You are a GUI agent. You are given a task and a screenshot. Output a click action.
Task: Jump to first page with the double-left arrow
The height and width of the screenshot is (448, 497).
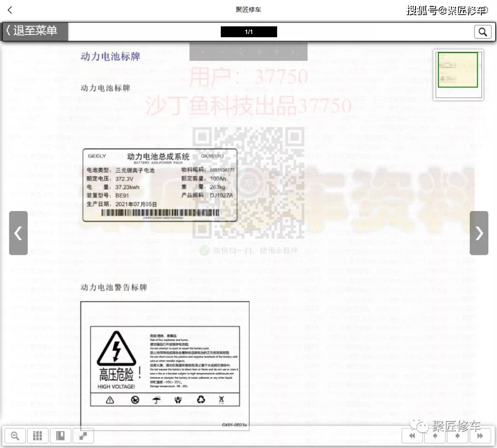click(x=412, y=436)
